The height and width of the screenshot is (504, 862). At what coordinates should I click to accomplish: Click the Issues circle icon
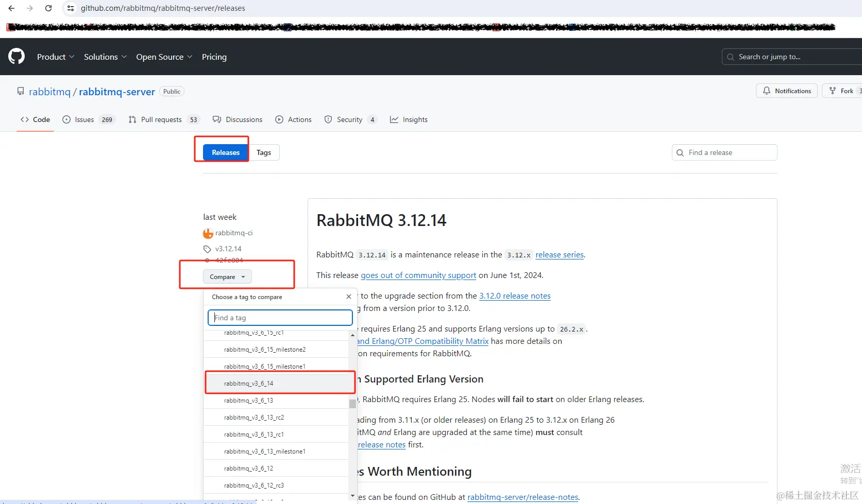click(66, 119)
